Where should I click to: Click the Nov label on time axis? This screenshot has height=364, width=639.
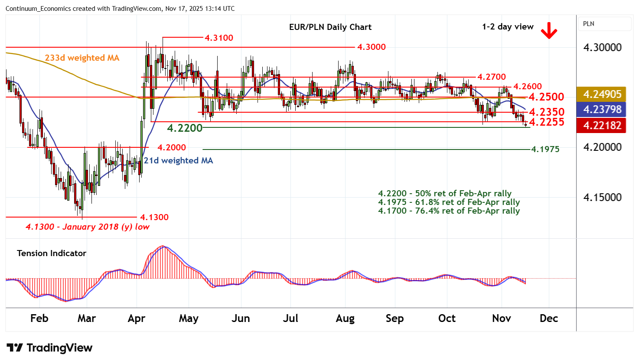tap(501, 318)
